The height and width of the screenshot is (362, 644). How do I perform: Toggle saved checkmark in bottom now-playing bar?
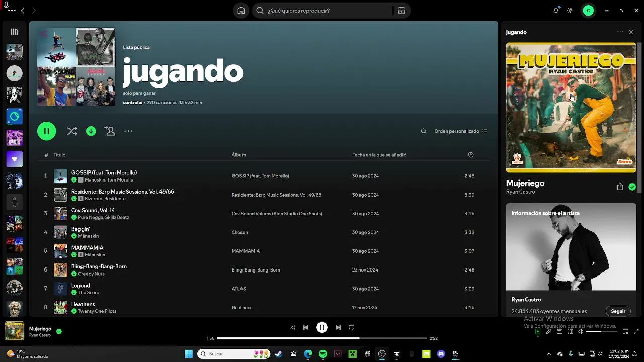59,331
